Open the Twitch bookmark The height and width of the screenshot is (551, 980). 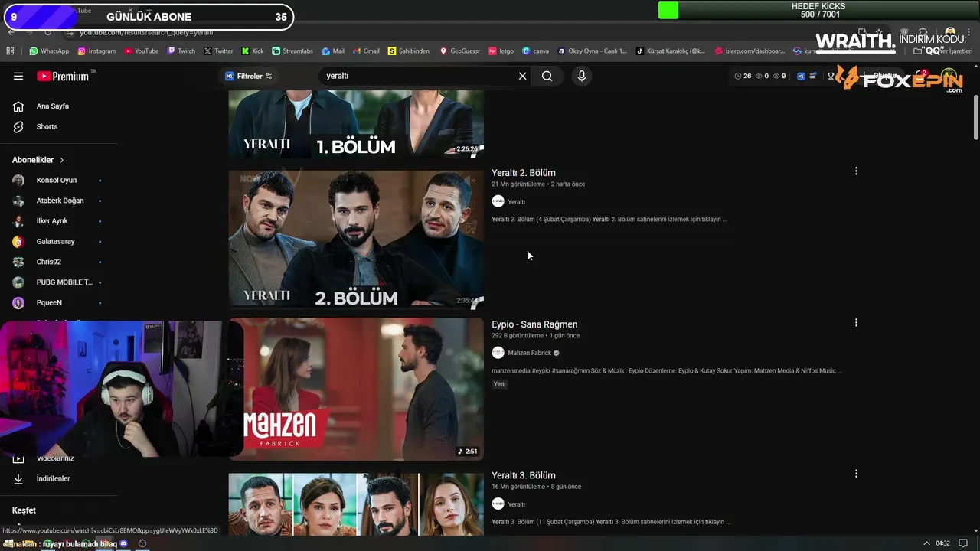pyautogui.click(x=181, y=51)
